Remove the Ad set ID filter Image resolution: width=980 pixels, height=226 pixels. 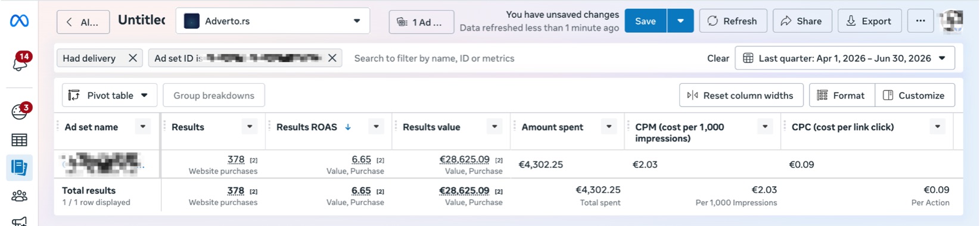[x=332, y=58]
